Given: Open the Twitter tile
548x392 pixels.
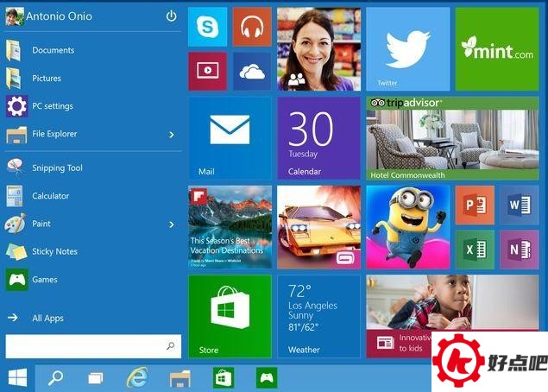Looking at the screenshot, I should tap(407, 48).
